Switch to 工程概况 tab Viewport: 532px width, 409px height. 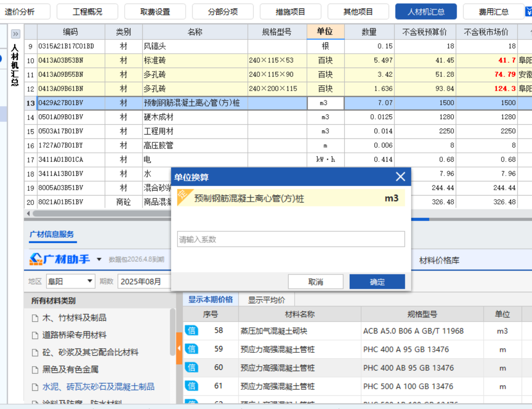(x=87, y=12)
